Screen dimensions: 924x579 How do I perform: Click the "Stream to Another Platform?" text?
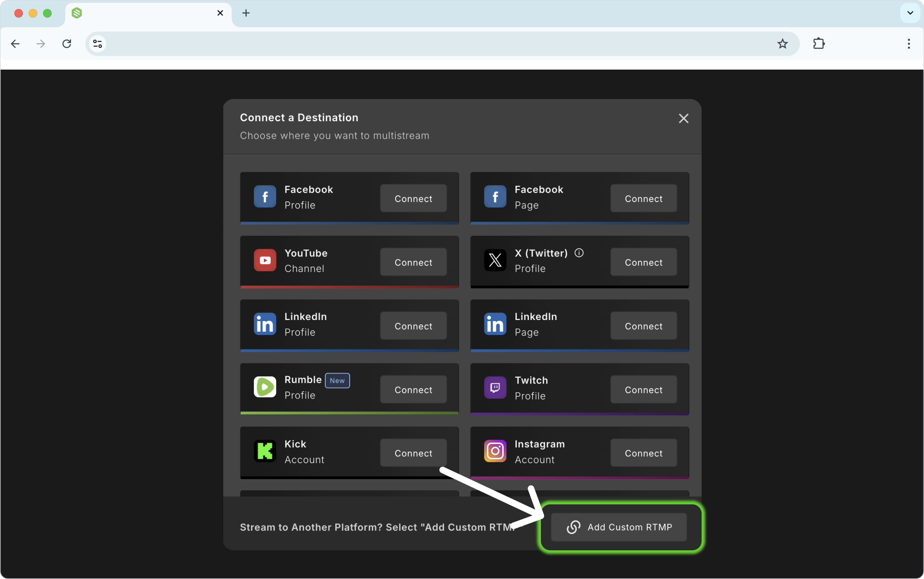tap(311, 527)
